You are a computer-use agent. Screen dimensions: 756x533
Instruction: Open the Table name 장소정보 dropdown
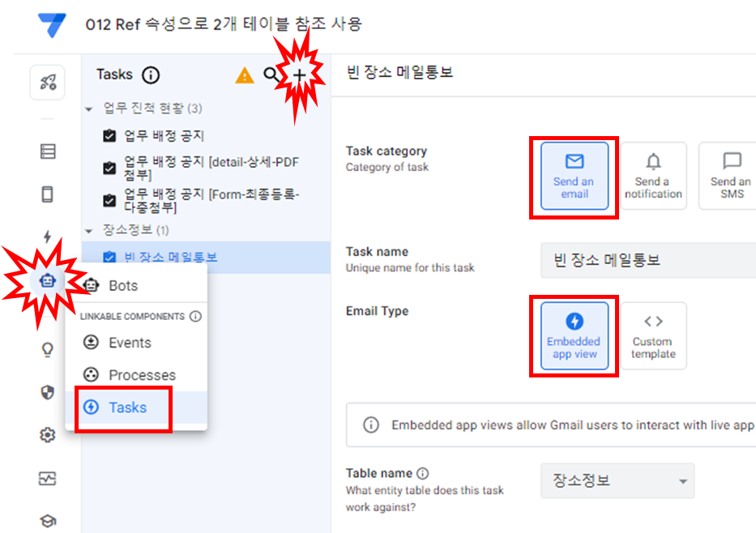617,481
